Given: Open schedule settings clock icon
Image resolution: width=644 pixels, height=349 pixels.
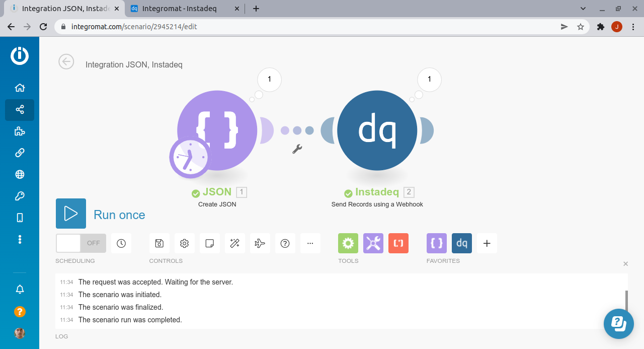Looking at the screenshot, I should coord(121,243).
